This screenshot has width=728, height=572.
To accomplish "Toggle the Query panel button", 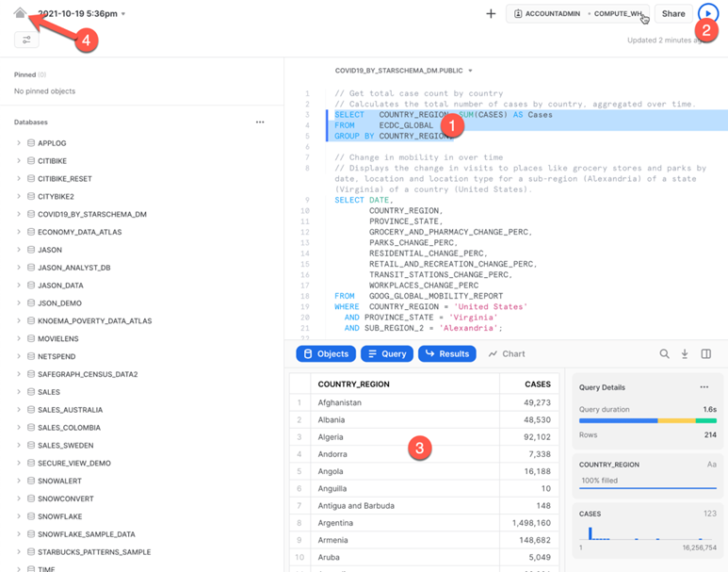I will click(386, 354).
